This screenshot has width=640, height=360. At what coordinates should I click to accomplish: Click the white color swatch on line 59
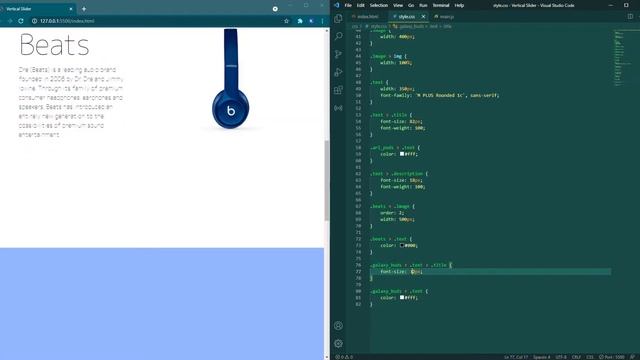402,154
